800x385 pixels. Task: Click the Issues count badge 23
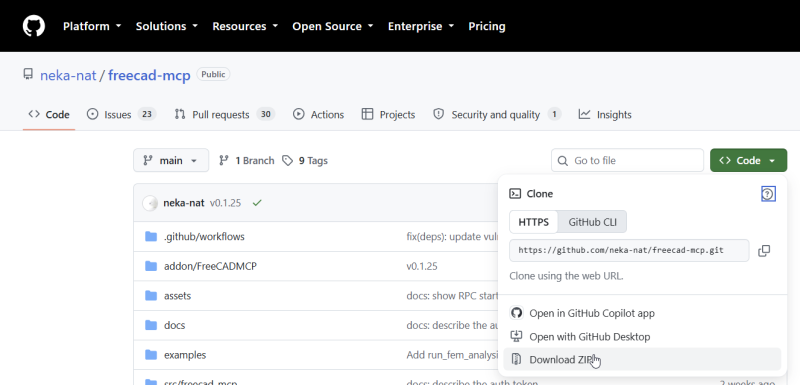(147, 114)
